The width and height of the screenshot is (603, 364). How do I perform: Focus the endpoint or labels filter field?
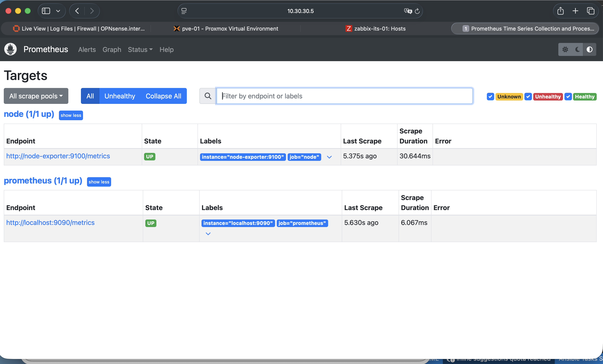click(x=344, y=96)
